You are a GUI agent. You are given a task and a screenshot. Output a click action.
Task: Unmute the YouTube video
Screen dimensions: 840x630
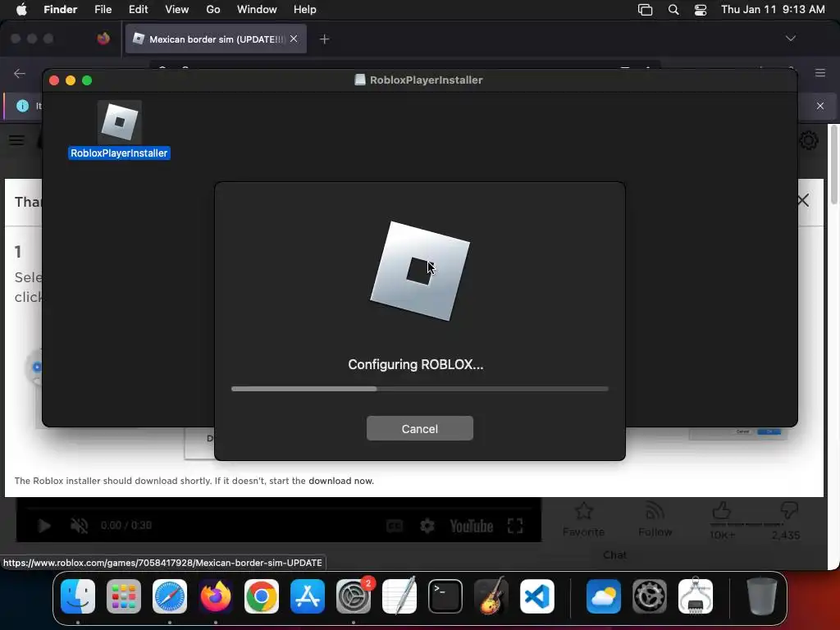(80, 526)
